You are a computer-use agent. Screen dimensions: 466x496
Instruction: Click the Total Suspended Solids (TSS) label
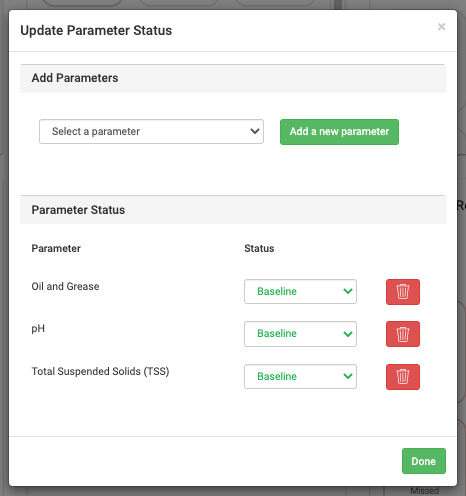[100, 371]
